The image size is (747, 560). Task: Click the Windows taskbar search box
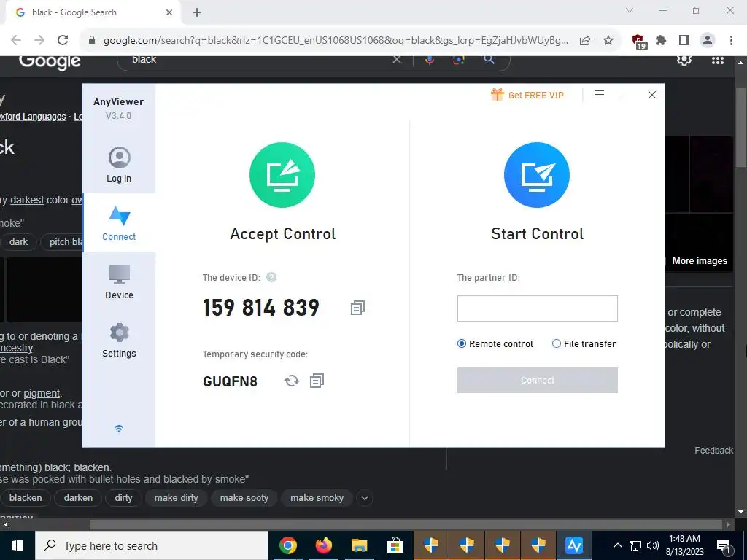[x=152, y=545]
